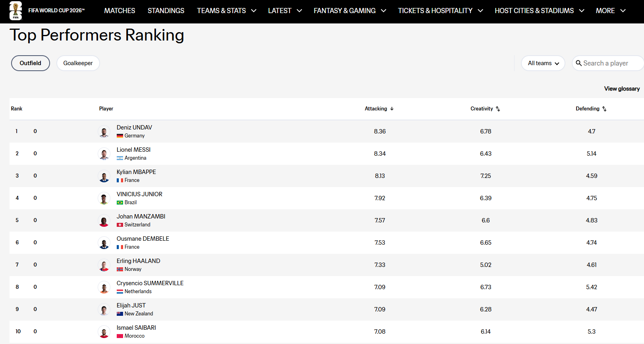Viewport: 644px width, 344px height.
Task: Open the View glossary link
Action: (x=622, y=89)
